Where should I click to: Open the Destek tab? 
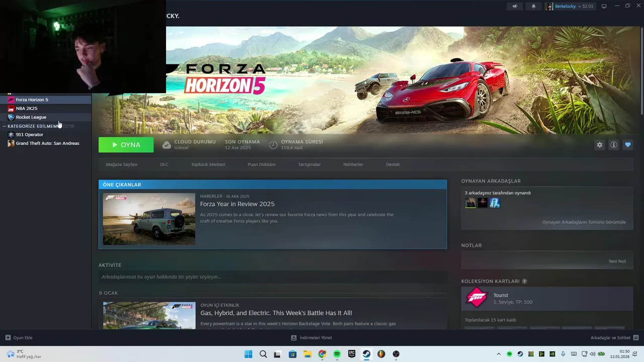point(393,164)
